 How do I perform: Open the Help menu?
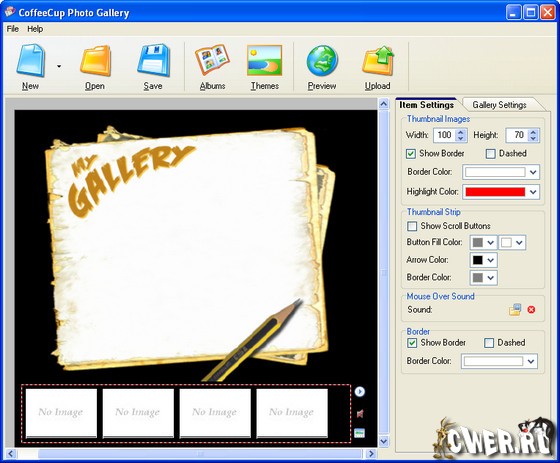click(35, 29)
